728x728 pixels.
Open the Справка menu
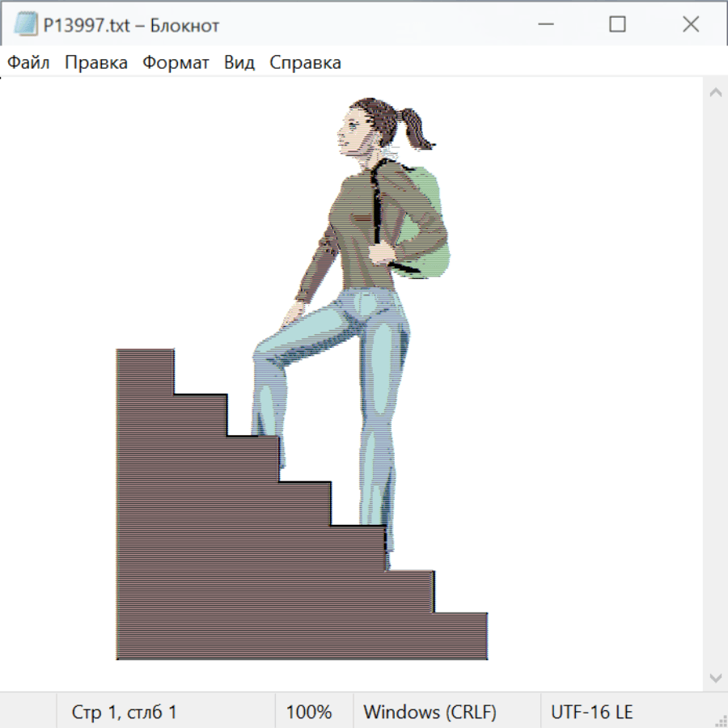click(305, 63)
